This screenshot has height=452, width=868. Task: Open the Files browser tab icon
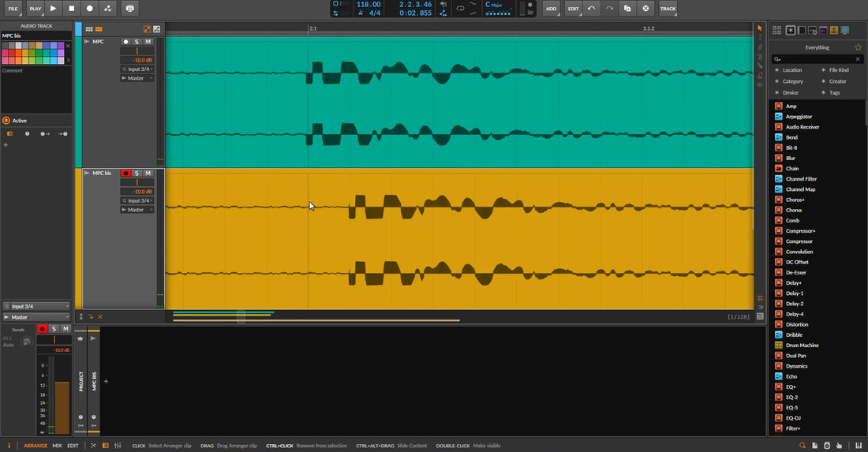coord(845,30)
